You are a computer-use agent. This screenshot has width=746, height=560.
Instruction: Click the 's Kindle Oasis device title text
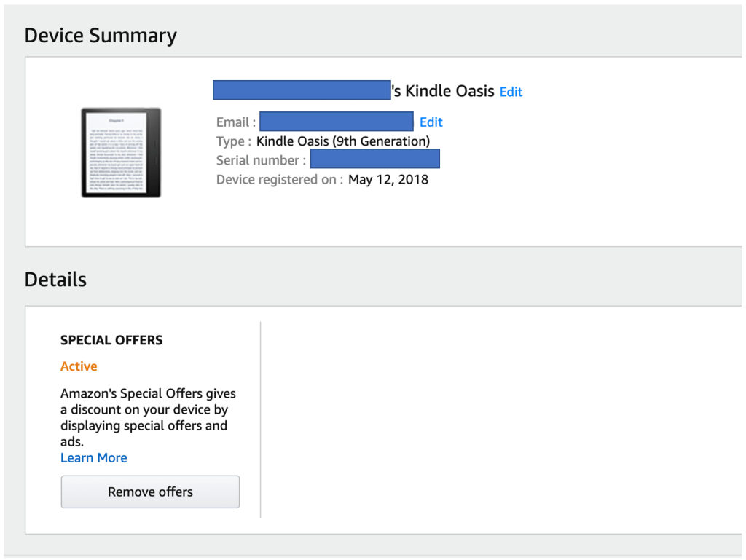[x=444, y=91]
